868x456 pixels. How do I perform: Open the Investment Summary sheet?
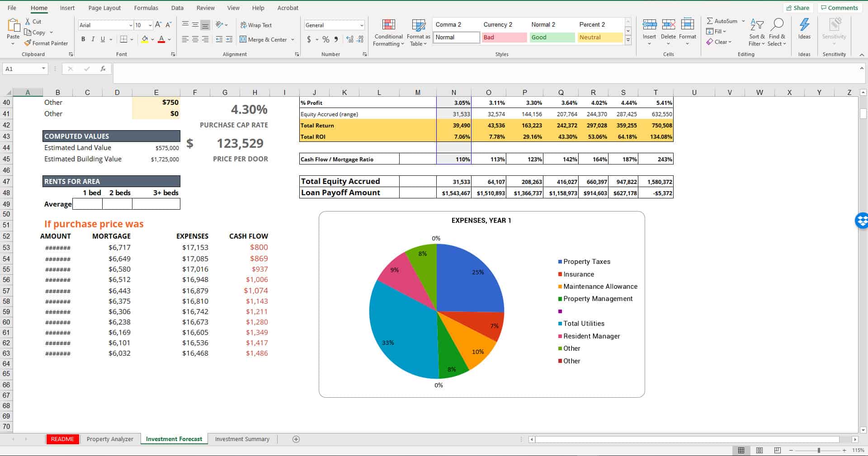coord(242,439)
